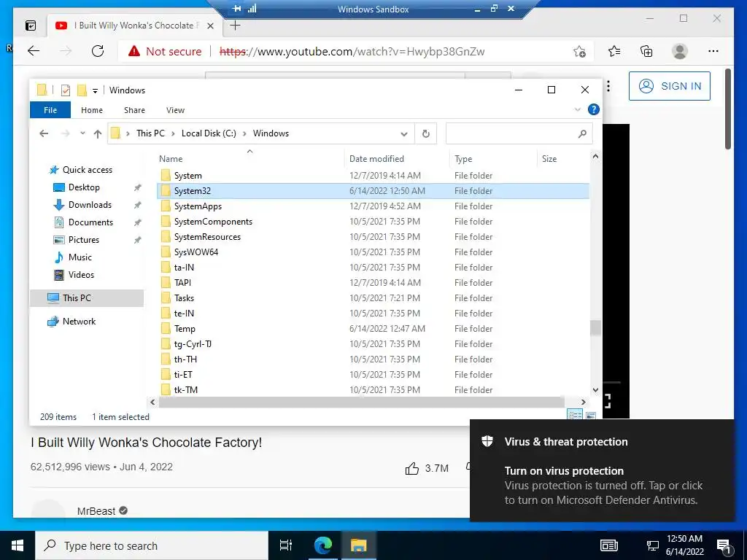Open the Action Center notifications icon
Viewport: 747px width, 560px height.
tap(724, 547)
